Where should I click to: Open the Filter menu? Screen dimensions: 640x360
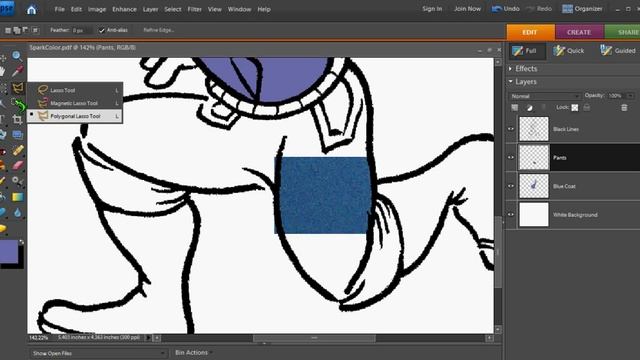[195, 9]
